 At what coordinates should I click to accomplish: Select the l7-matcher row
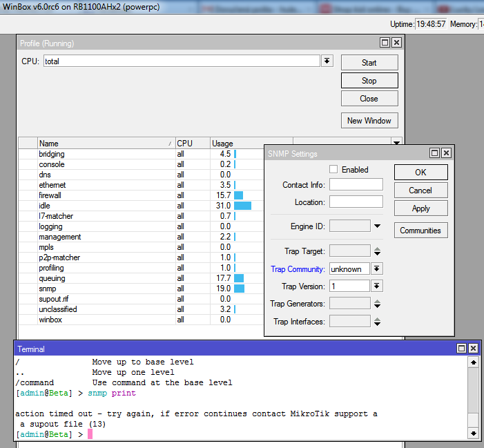click(x=141, y=216)
